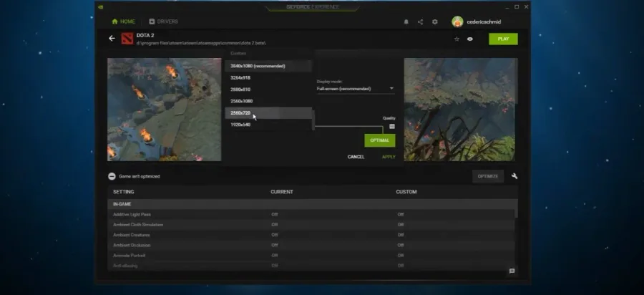Click the 'Ambient Occlusion' row

click(311, 246)
